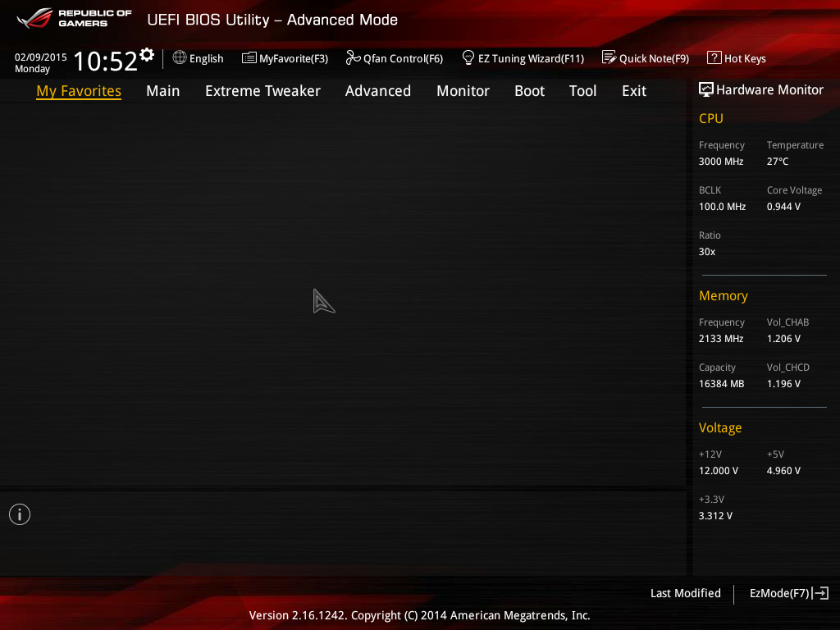The height and width of the screenshot is (630, 840).
Task: Select the My Favorites tab
Action: click(79, 91)
